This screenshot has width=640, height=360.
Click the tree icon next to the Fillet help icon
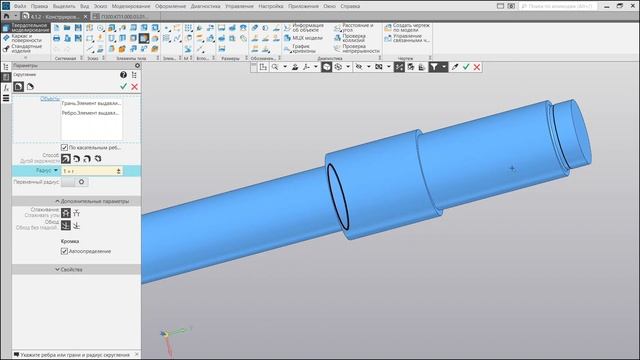pyautogui.click(x=134, y=75)
